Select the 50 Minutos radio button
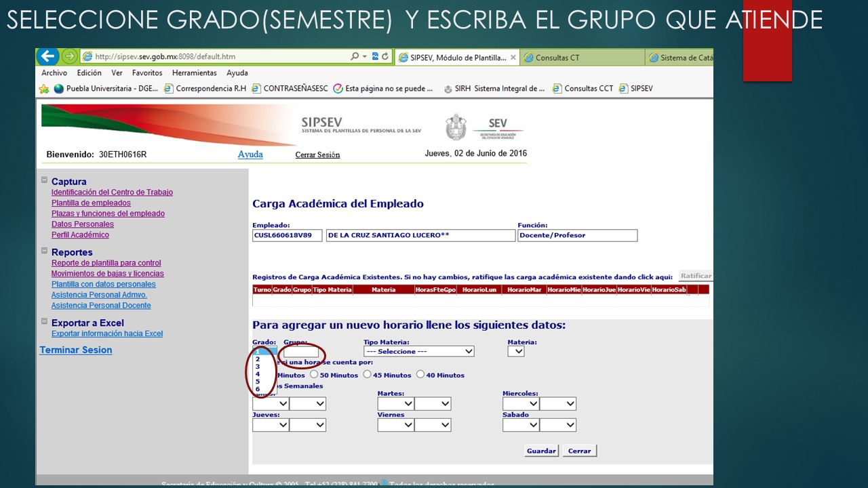Viewport: 868px width, 488px height. click(x=314, y=374)
